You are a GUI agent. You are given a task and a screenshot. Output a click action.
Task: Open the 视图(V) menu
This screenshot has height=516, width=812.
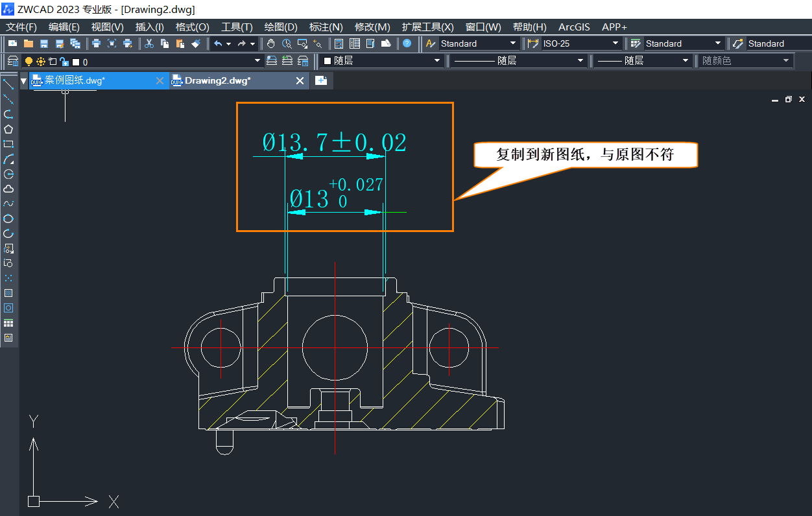click(x=107, y=27)
